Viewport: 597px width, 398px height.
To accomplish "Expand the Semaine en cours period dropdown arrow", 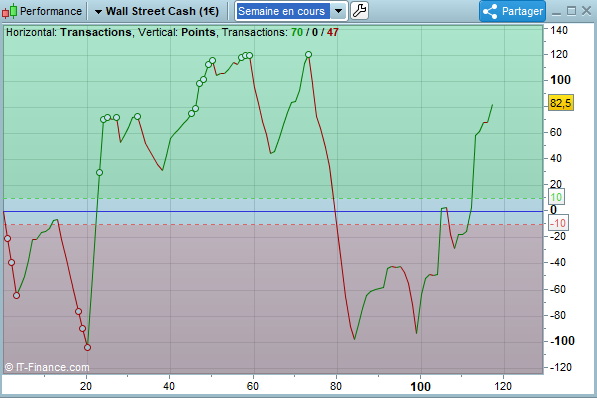I will pyautogui.click(x=338, y=11).
